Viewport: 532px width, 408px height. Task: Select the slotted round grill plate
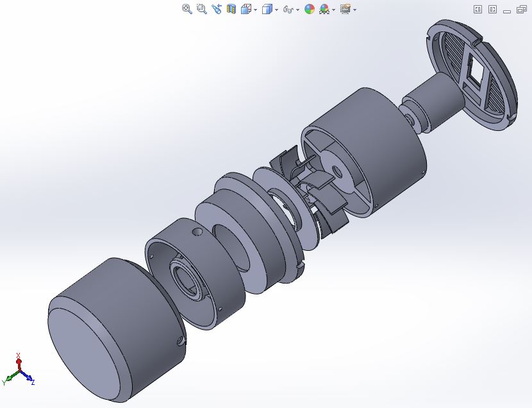472,75
